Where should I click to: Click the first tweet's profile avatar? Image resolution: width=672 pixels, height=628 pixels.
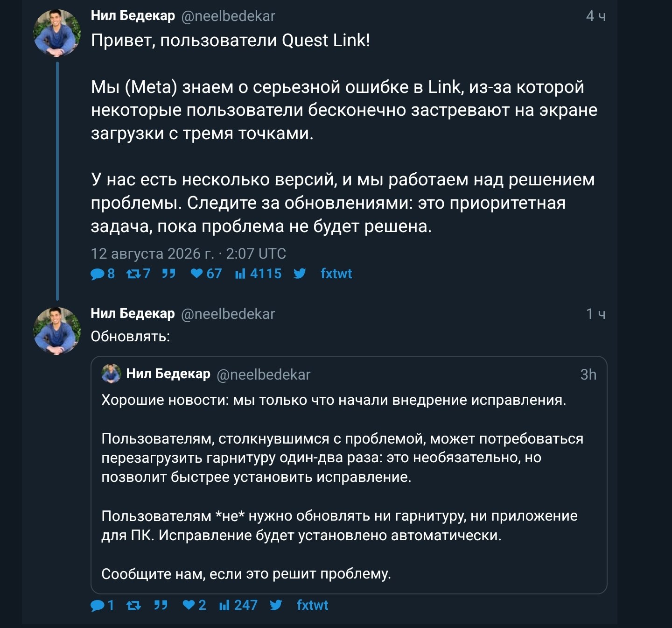click(57, 33)
